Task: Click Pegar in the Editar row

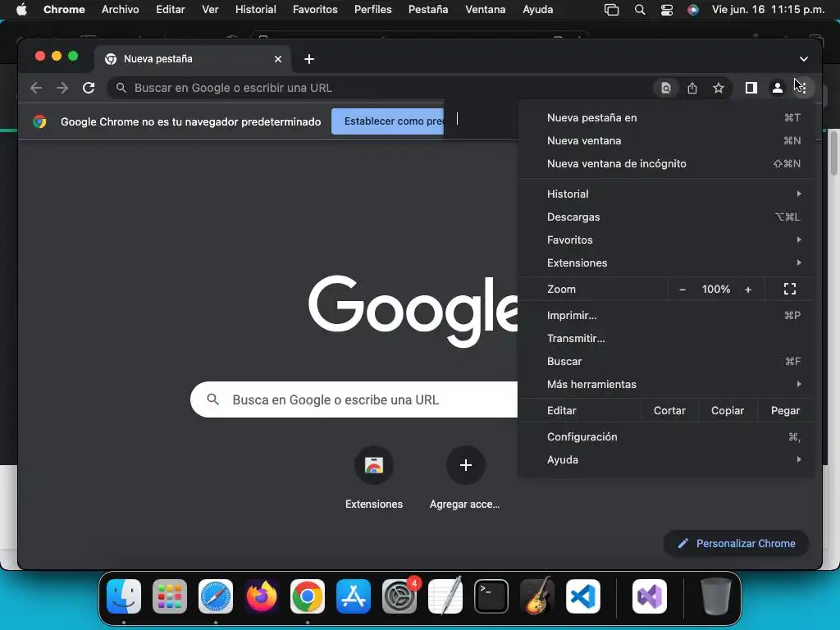Action: click(x=785, y=411)
